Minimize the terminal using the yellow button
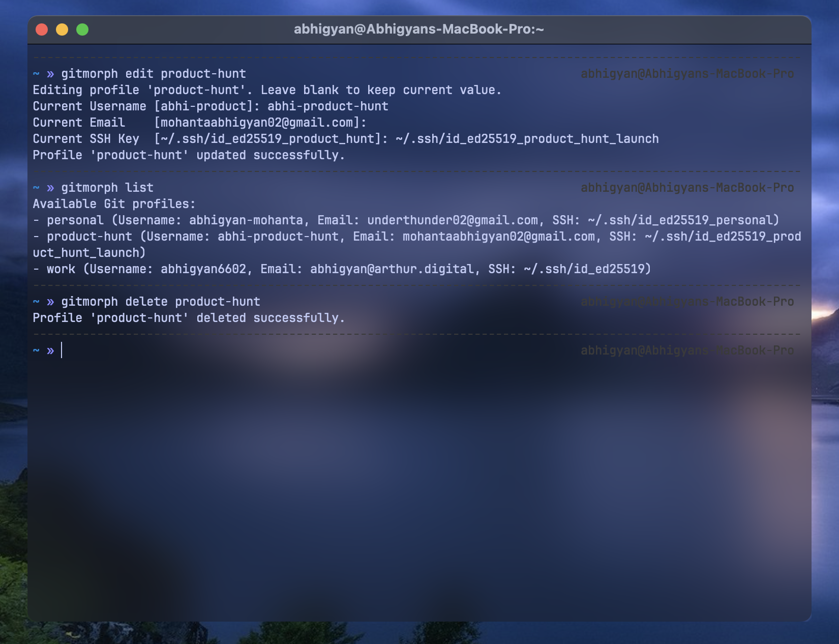The image size is (839, 644). click(62, 30)
